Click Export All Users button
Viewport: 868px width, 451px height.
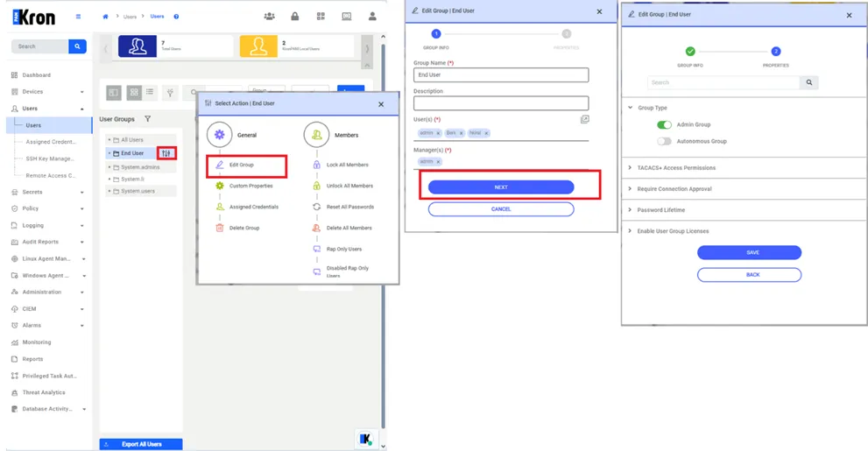pos(141,444)
